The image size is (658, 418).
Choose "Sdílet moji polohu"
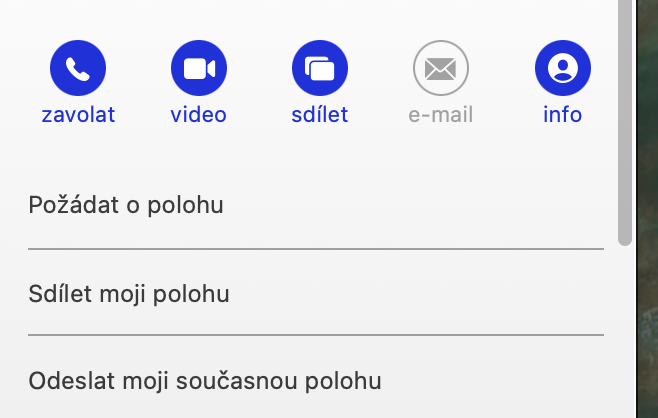tap(129, 294)
